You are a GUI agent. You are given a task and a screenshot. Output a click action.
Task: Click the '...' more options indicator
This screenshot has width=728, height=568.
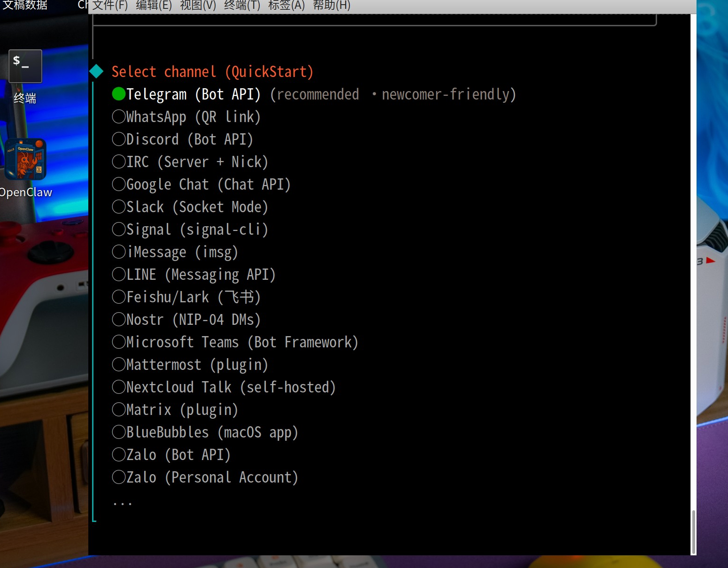tap(122, 503)
